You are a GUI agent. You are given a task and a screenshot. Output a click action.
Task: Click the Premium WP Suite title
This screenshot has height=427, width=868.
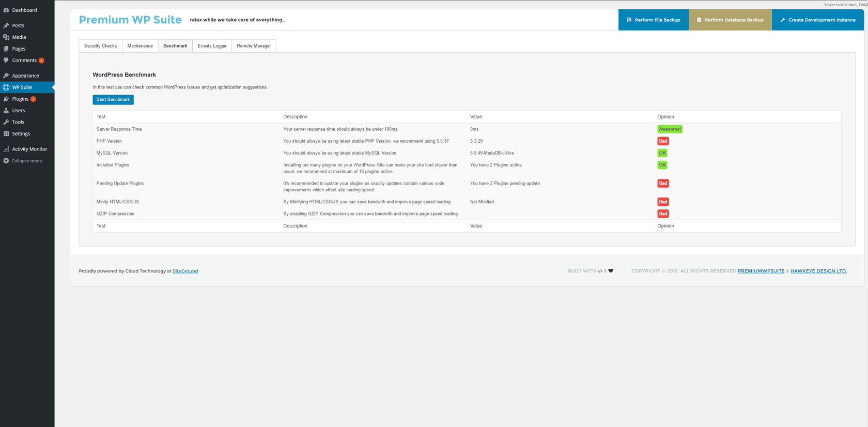point(130,20)
